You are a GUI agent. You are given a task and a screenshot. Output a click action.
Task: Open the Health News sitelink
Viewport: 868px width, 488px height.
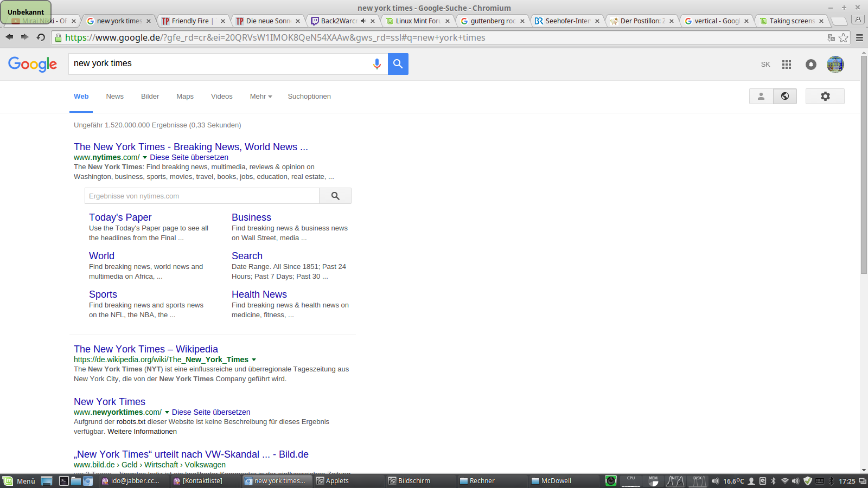(259, 294)
